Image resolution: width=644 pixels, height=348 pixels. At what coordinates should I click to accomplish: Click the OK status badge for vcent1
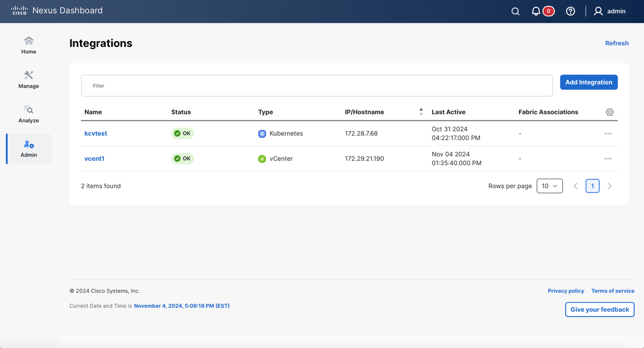click(x=182, y=159)
